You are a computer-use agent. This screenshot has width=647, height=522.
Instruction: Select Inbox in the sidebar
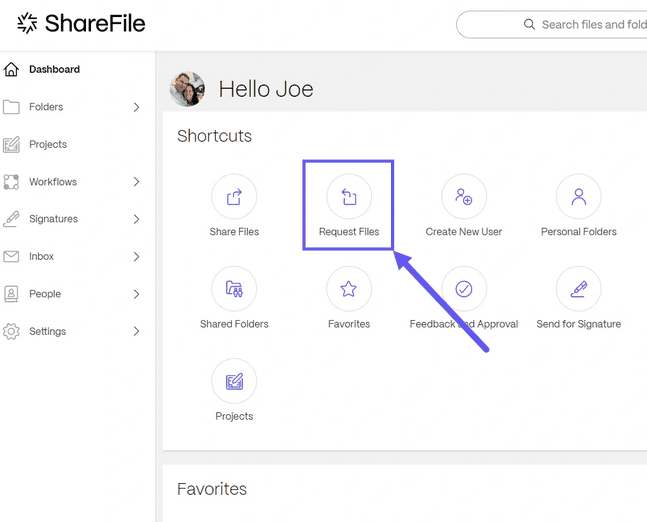pos(41,257)
